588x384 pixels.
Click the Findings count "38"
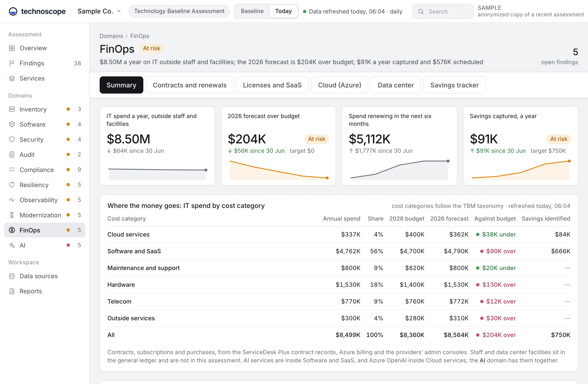[77, 63]
